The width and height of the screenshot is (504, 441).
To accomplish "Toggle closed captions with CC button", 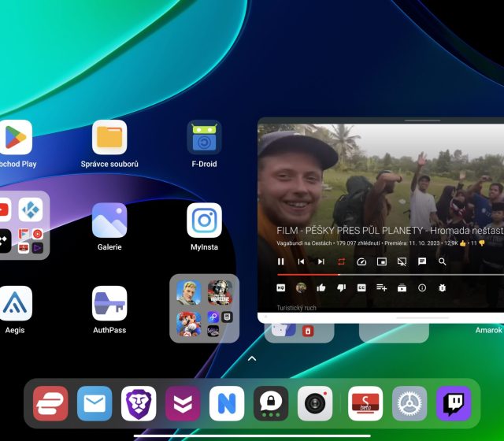I will (361, 288).
